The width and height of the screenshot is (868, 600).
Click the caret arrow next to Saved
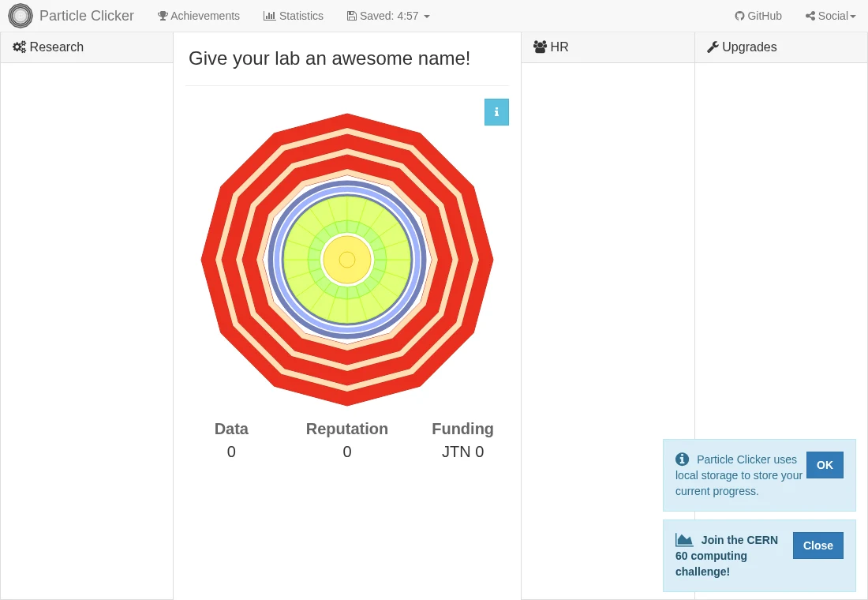427,17
